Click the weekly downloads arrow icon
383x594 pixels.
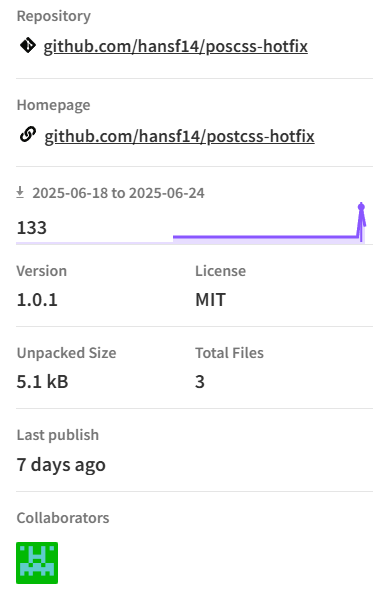pyautogui.click(x=20, y=192)
